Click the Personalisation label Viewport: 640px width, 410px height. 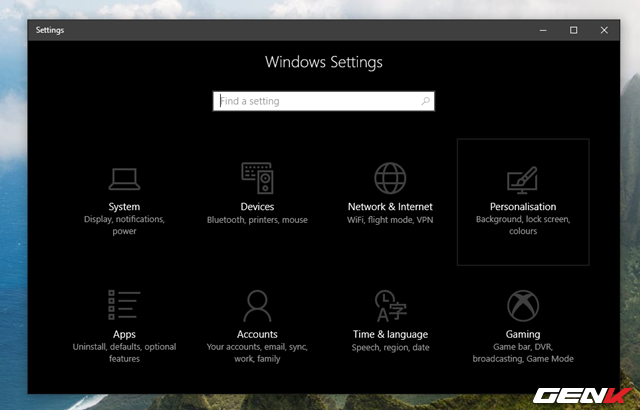click(x=523, y=206)
